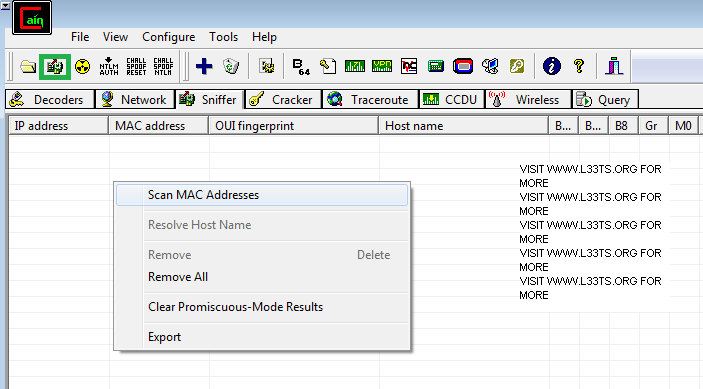Viewport: 703px width, 389px height.
Task: Click the yellow question mark Help icon
Action: (579, 66)
